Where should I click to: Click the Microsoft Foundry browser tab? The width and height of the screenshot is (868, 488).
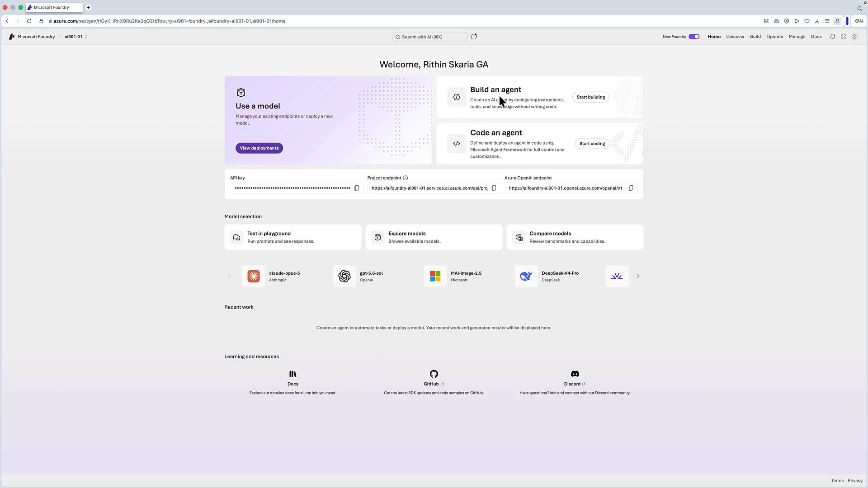click(54, 7)
